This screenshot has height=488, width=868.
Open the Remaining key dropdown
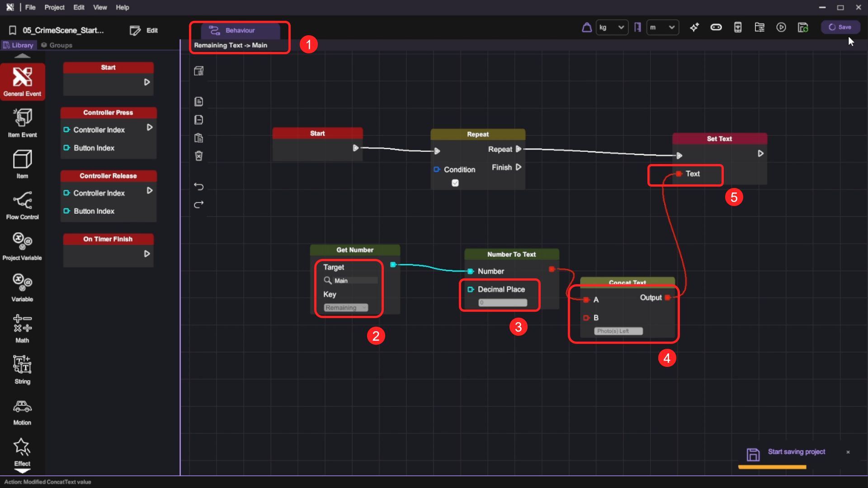tap(346, 308)
